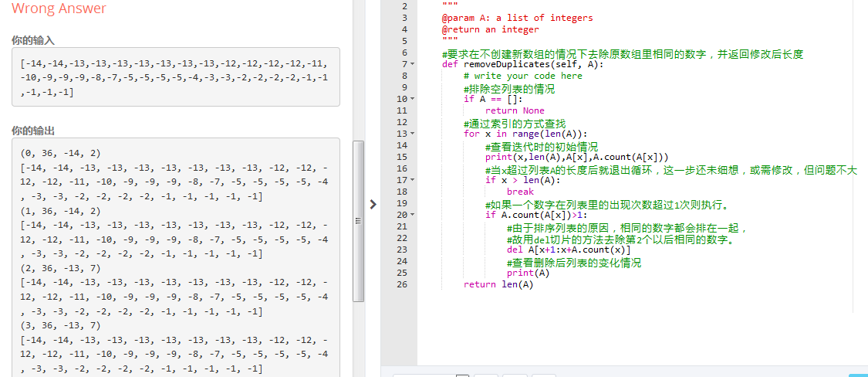Fold the for loop at line 13
The width and height of the screenshot is (868, 377).
(412, 134)
